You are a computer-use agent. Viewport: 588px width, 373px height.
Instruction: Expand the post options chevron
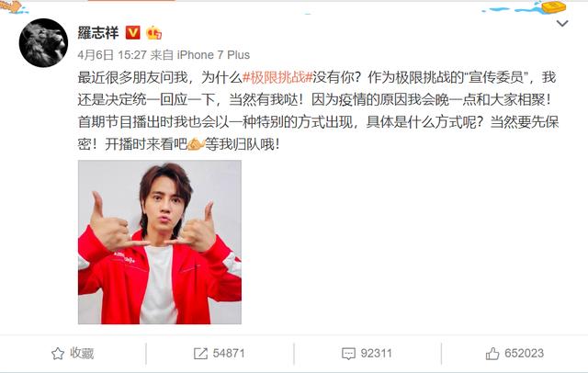tap(562, 24)
